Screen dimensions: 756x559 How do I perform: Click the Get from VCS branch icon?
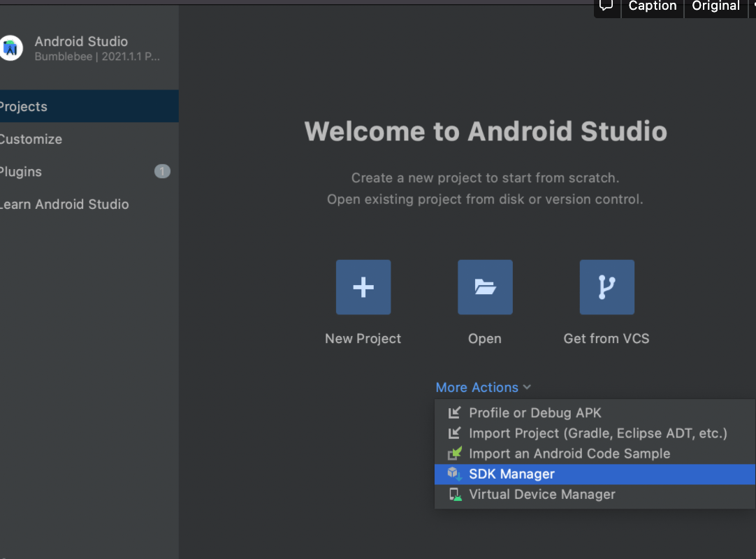(606, 287)
